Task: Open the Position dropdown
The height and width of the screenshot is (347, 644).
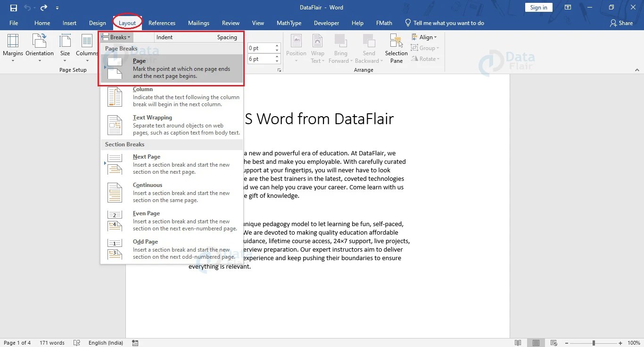Action: (296, 49)
